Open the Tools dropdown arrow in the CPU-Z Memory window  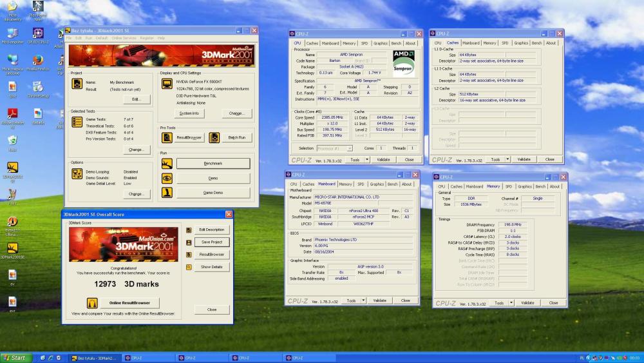tap(511, 303)
